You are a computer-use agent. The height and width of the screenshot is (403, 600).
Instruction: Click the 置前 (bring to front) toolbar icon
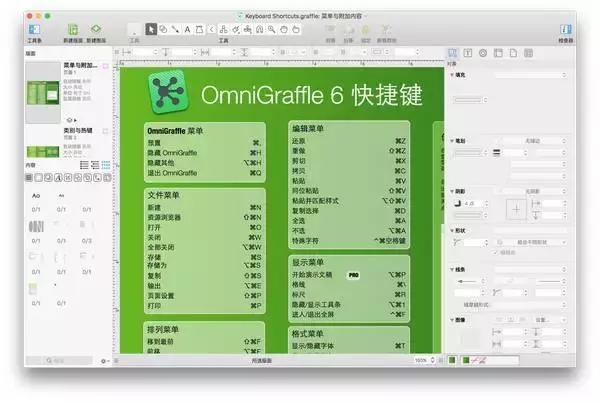[x=330, y=30]
